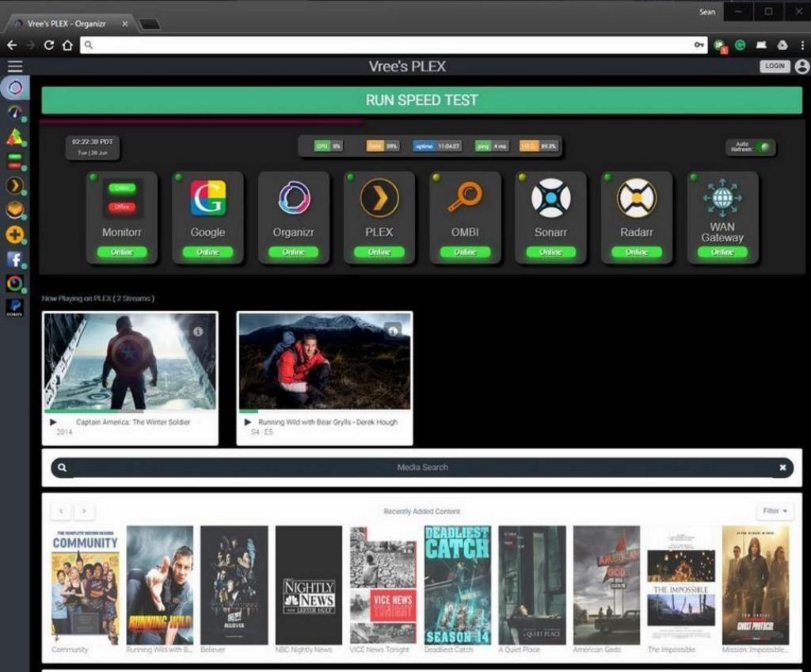Image resolution: width=811 pixels, height=672 pixels.
Task: Click the Running Wild stream progress bar
Action: point(325,411)
